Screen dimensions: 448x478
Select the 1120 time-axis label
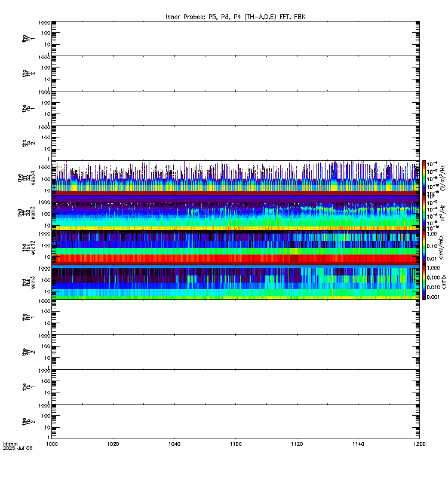point(297,444)
